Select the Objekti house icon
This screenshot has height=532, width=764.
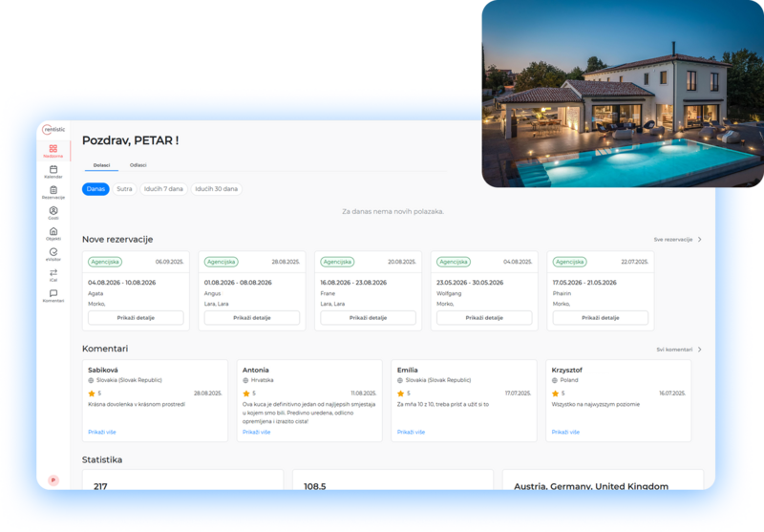[53, 232]
